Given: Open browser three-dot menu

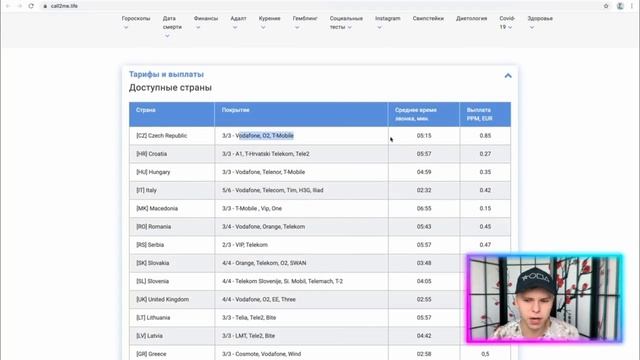Looking at the screenshot, I should pyautogui.click(x=632, y=6).
